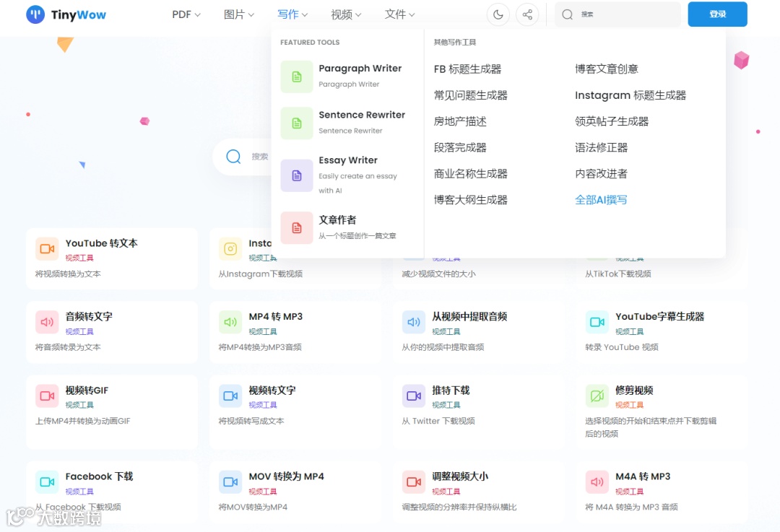
Task: Click the blue 登录 button
Action: [x=717, y=14]
